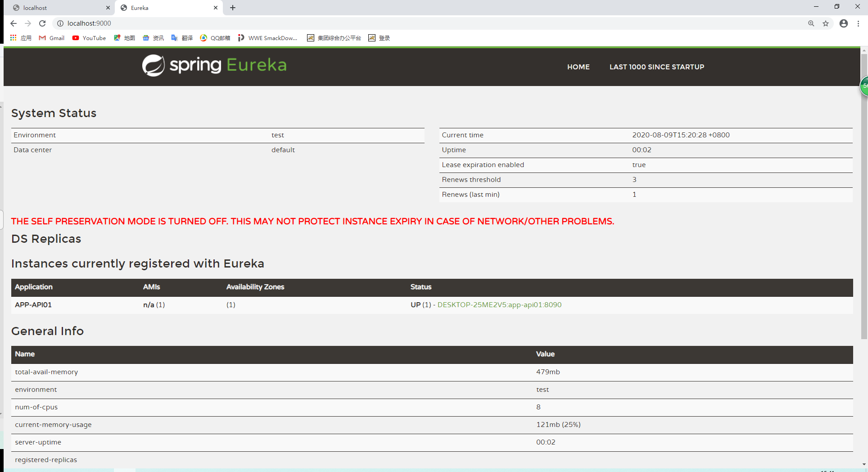
Task: Select the APP-API01 application name
Action: [33, 305]
